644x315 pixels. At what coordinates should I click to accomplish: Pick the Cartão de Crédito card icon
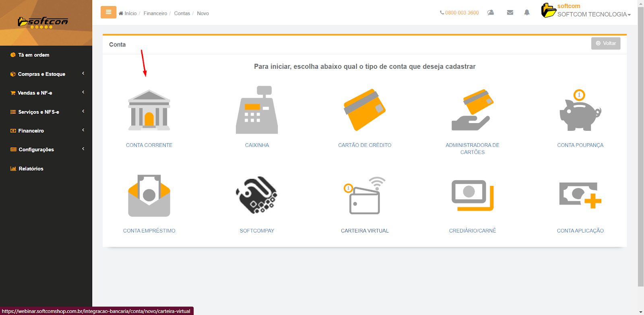pos(365,110)
